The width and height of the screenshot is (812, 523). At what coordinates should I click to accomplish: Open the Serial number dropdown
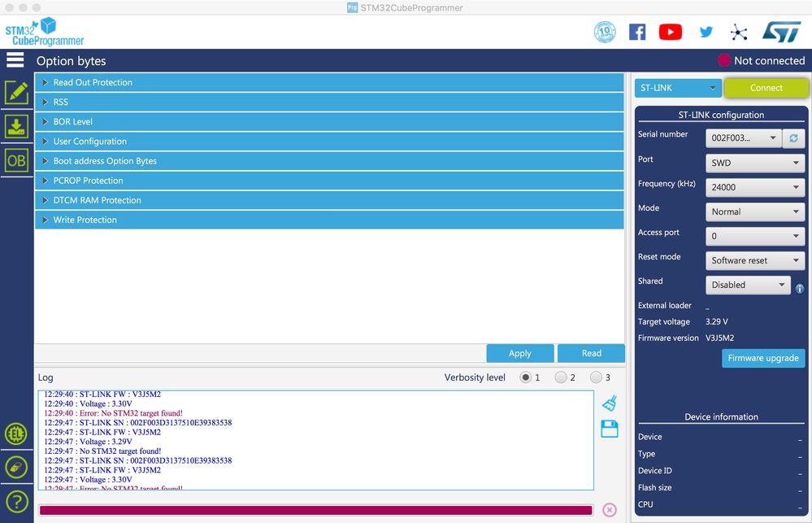743,138
